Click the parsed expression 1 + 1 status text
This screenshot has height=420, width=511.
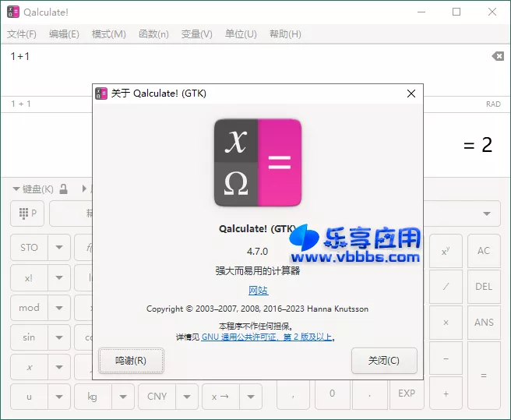coord(21,104)
